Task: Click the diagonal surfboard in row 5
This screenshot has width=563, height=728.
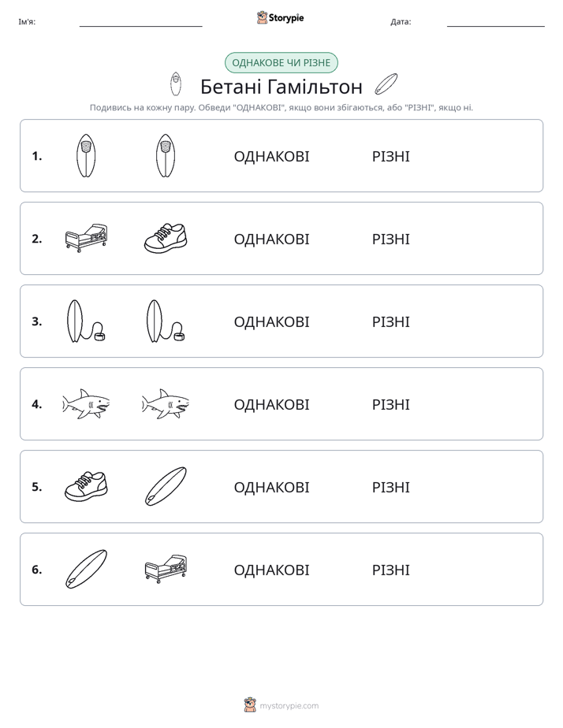Action: 166,487
